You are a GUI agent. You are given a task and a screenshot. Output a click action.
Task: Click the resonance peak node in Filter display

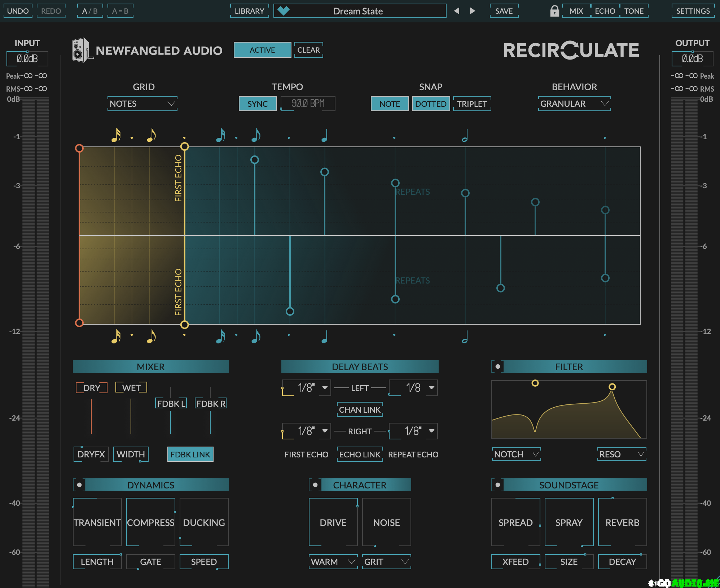[612, 387]
